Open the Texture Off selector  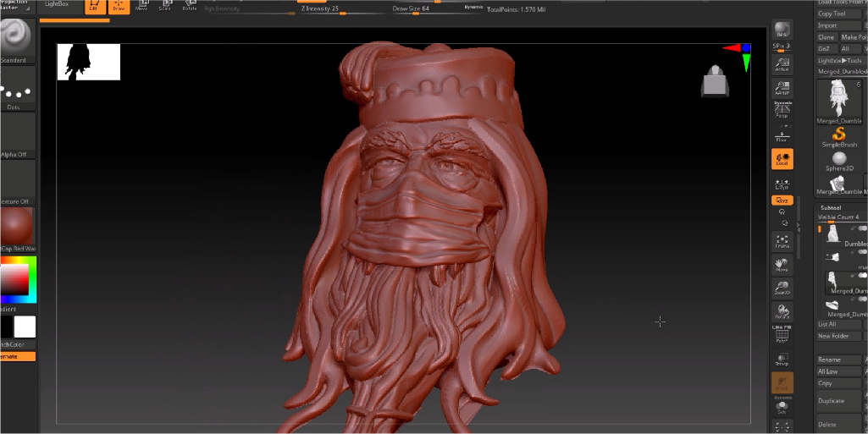pyautogui.click(x=17, y=183)
